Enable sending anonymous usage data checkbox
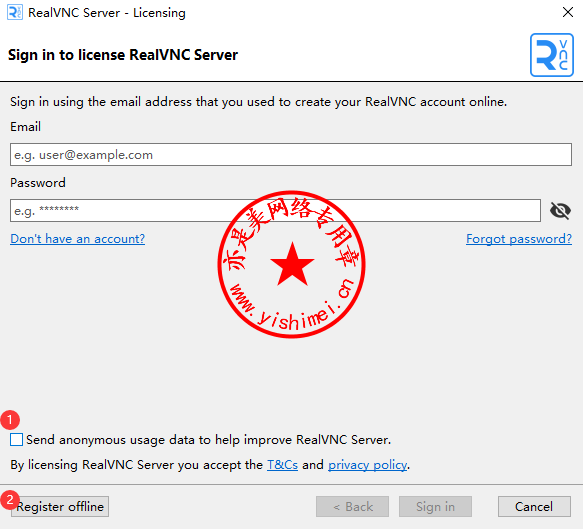The width and height of the screenshot is (583, 529). [x=16, y=439]
